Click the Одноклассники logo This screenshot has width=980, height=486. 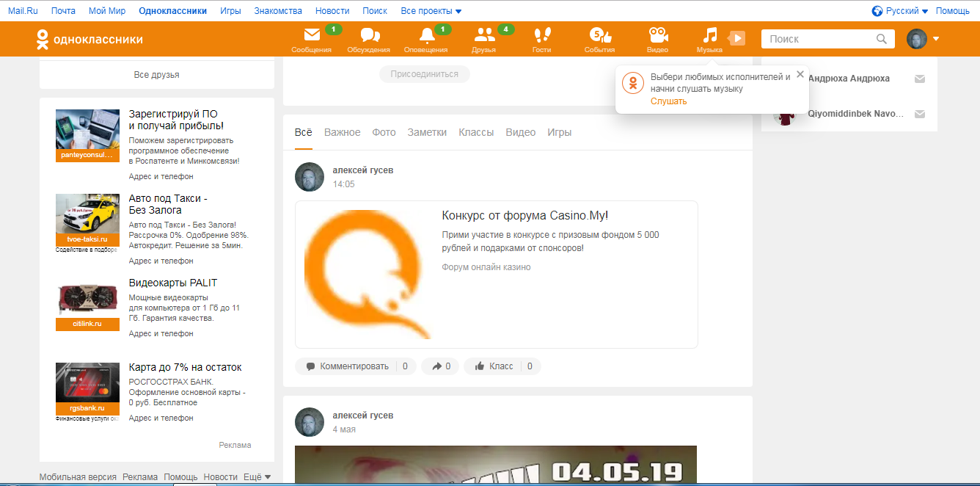click(x=89, y=40)
